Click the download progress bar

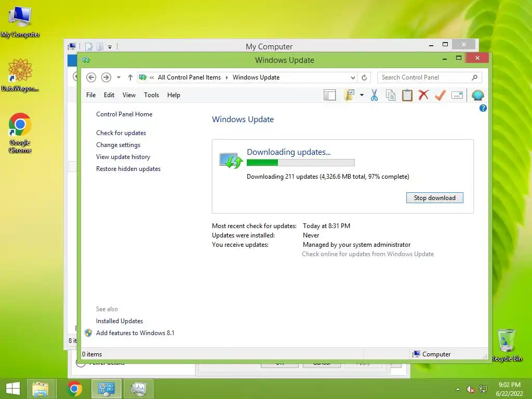[301, 163]
